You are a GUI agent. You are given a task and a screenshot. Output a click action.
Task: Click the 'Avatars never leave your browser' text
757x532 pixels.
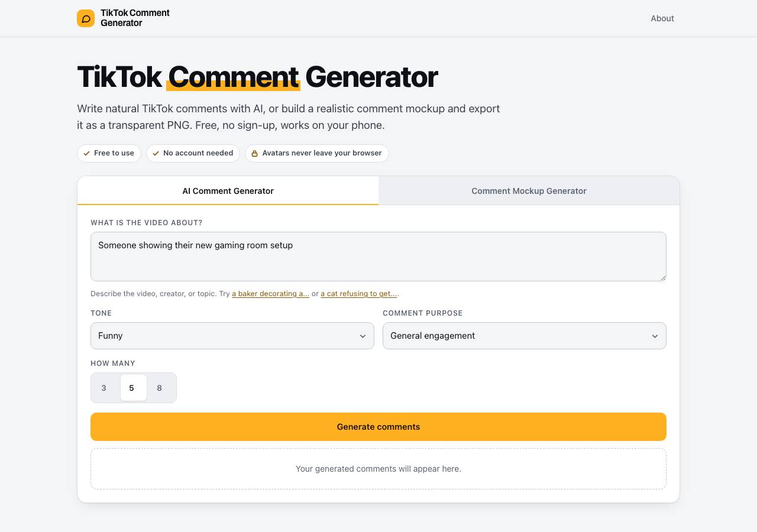(322, 153)
